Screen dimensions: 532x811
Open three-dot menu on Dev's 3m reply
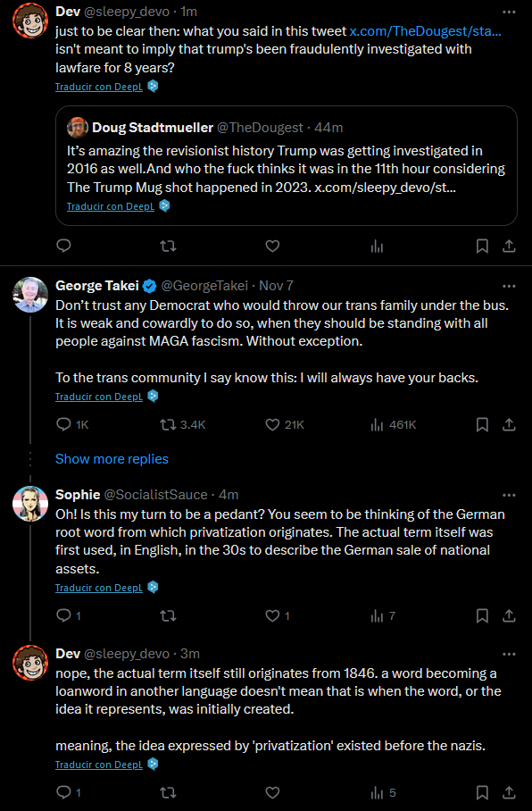510,655
